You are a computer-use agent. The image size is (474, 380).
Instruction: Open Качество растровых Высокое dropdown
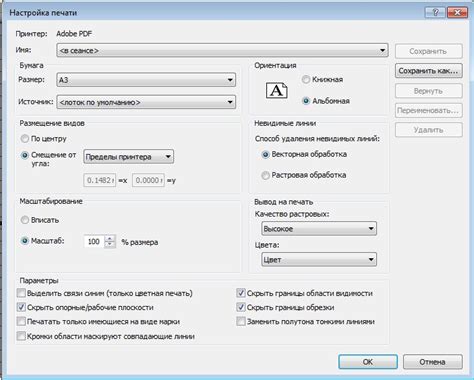(x=319, y=229)
